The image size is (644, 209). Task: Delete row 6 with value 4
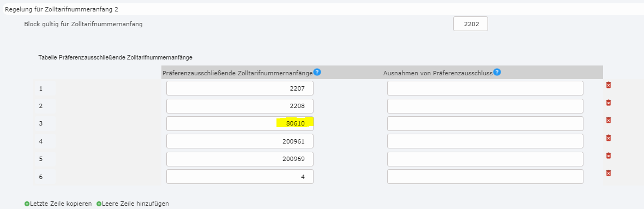click(x=609, y=174)
